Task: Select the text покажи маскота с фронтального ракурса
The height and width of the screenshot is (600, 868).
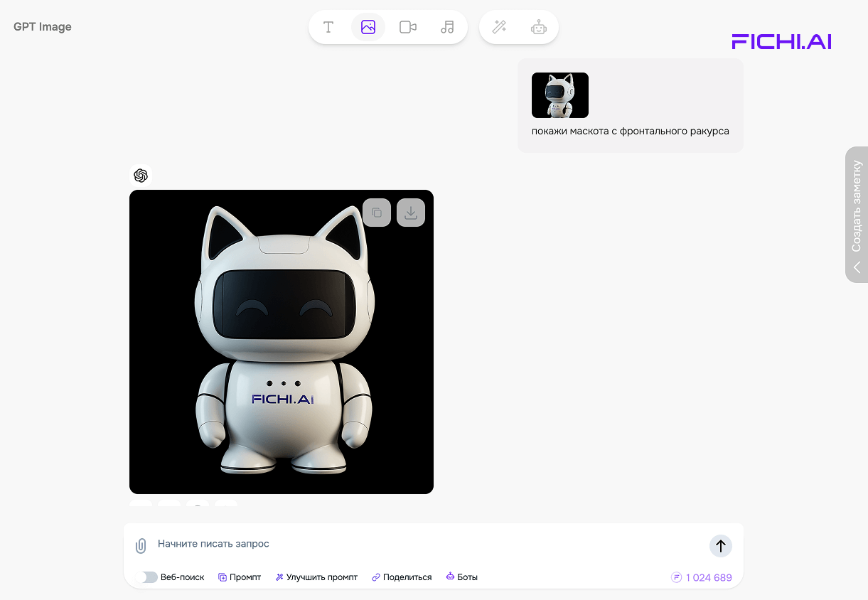Action: coord(631,131)
